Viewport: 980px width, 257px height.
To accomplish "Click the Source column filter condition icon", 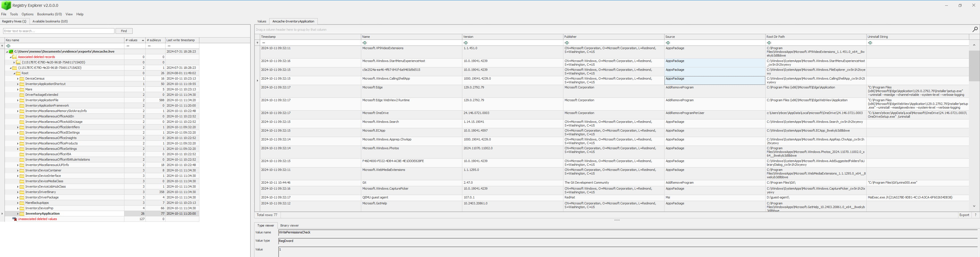I will [668, 43].
